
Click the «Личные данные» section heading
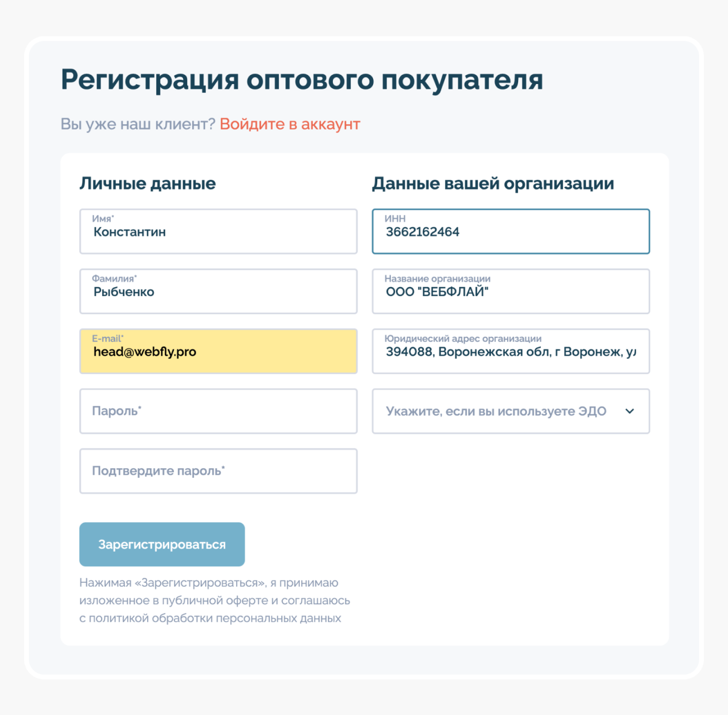pos(148,183)
